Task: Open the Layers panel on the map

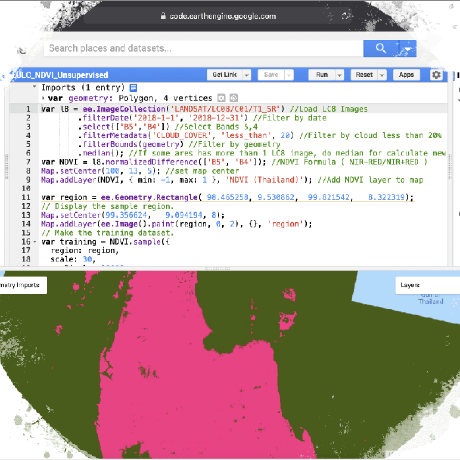Action: tap(427, 285)
